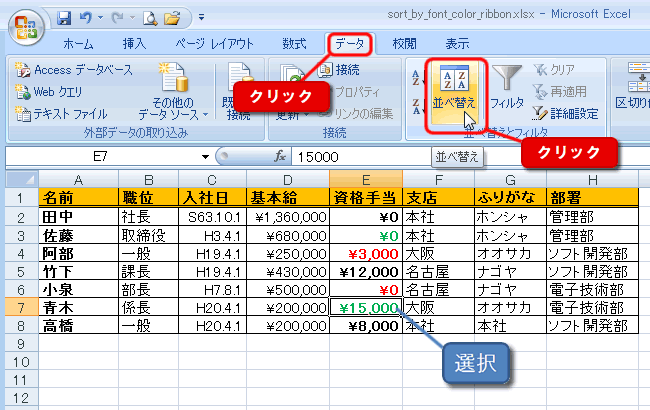Expand the Name Box dropdown arrow
This screenshot has width=650, height=410.
(x=205, y=157)
